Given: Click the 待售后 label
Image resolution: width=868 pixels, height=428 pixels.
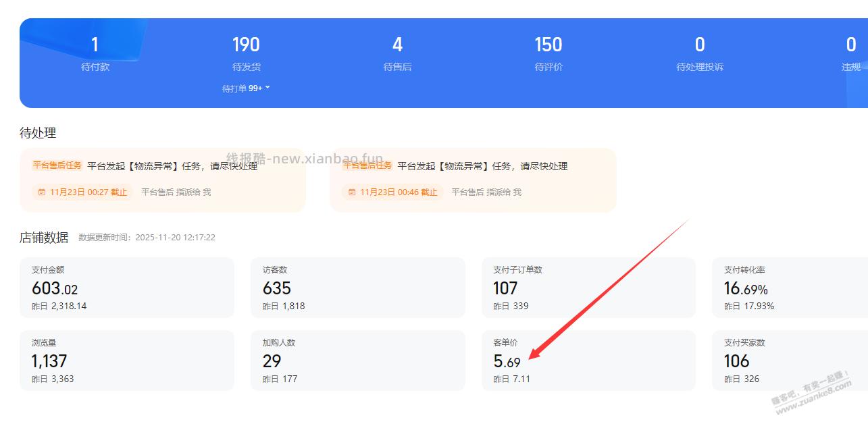Looking at the screenshot, I should 397,67.
